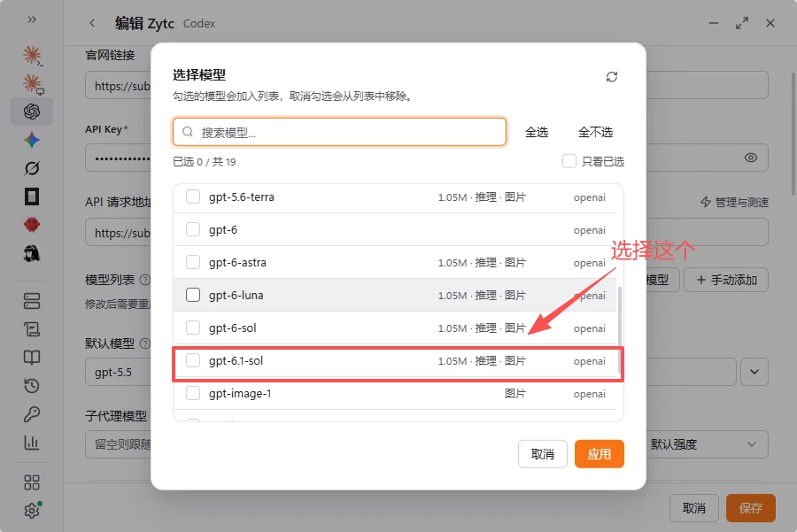Select the gpt-6.1-sol checkbox
Image resolution: width=797 pixels, height=532 pixels.
193,360
